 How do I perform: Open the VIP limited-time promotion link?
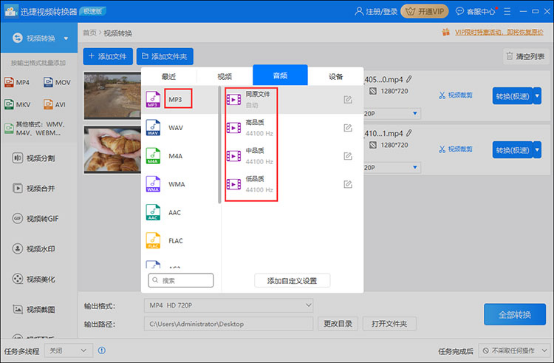point(499,32)
